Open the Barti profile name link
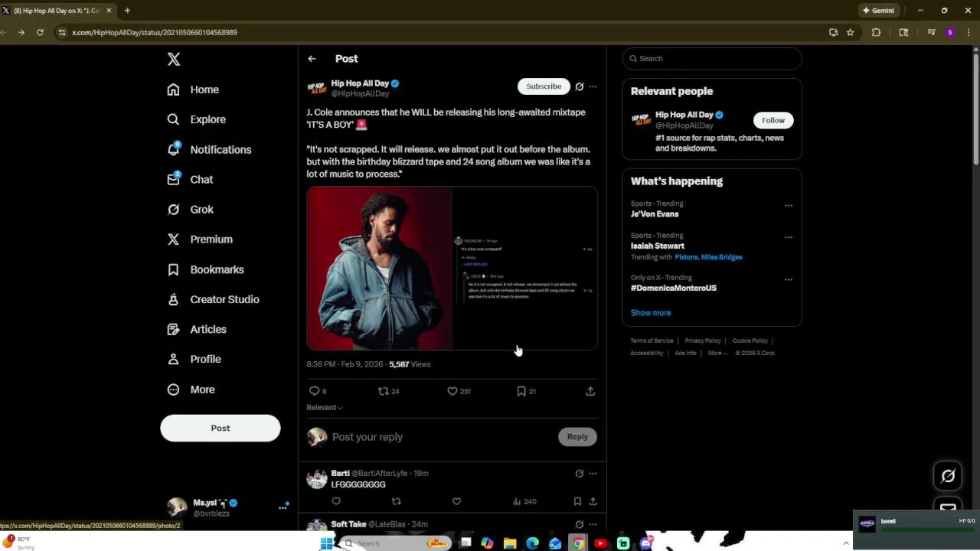Image resolution: width=980 pixels, height=551 pixels. (x=341, y=473)
